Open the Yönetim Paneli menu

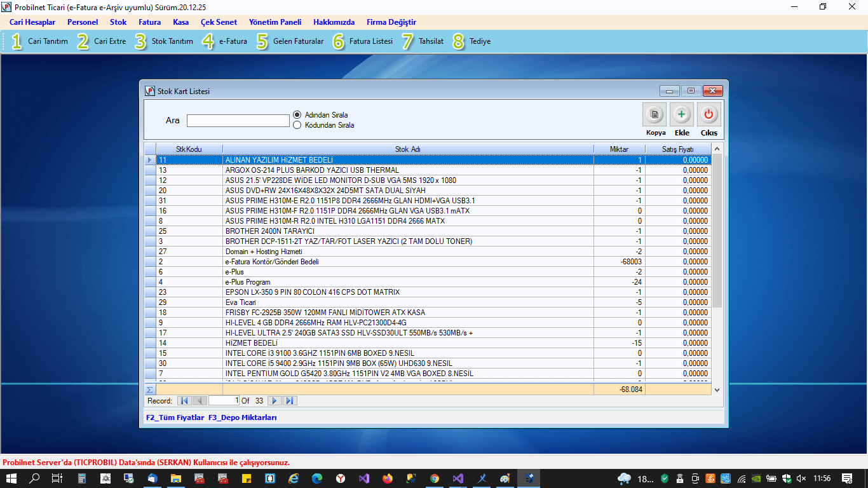(x=275, y=22)
